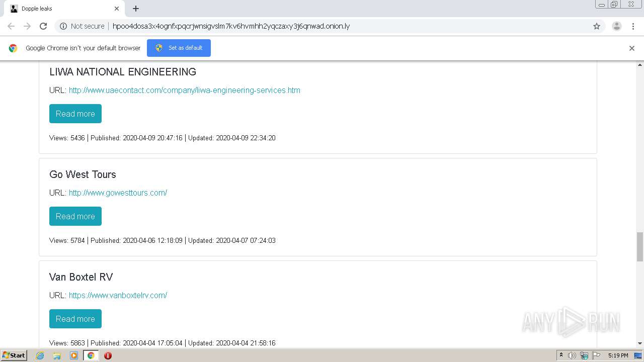Bookmark this page with the star icon
This screenshot has width=644, height=362.
pos(597,26)
